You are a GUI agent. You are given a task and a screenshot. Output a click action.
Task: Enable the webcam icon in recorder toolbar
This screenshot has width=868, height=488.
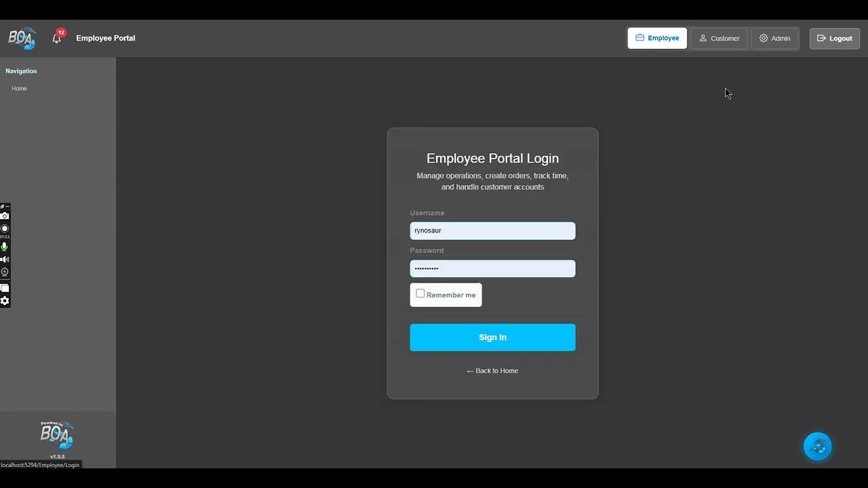pos(5,272)
